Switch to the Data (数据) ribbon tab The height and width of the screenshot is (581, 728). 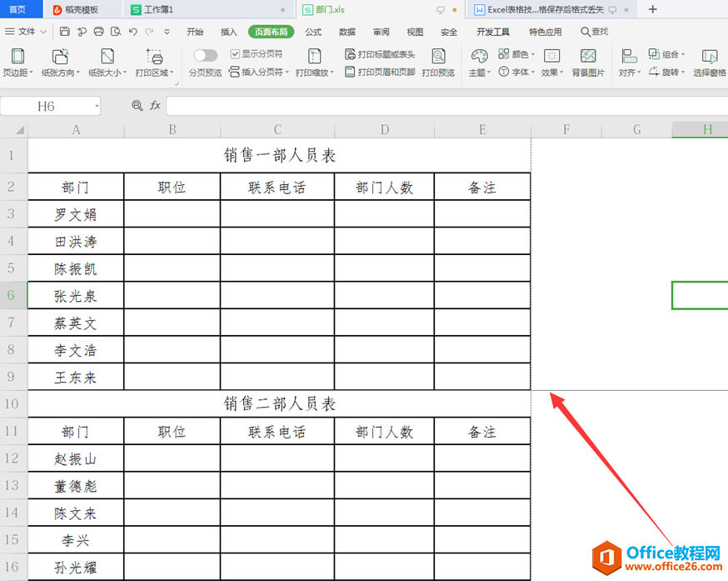(347, 32)
